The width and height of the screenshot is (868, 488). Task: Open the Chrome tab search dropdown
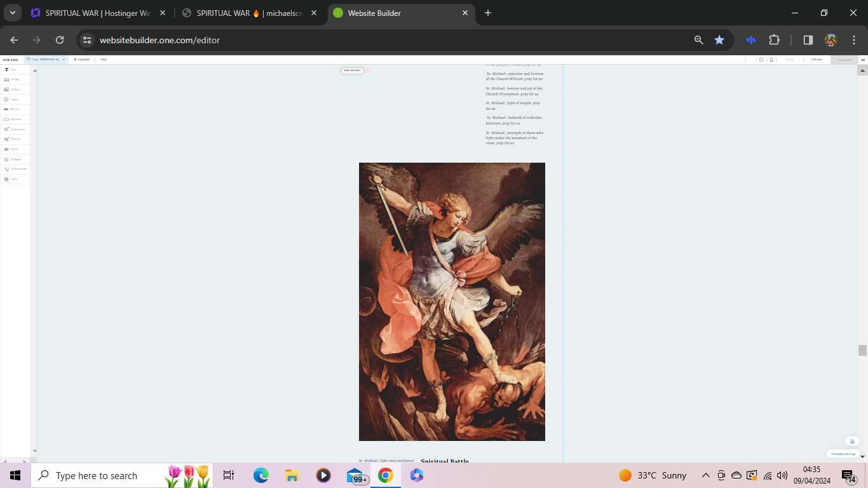point(12,13)
